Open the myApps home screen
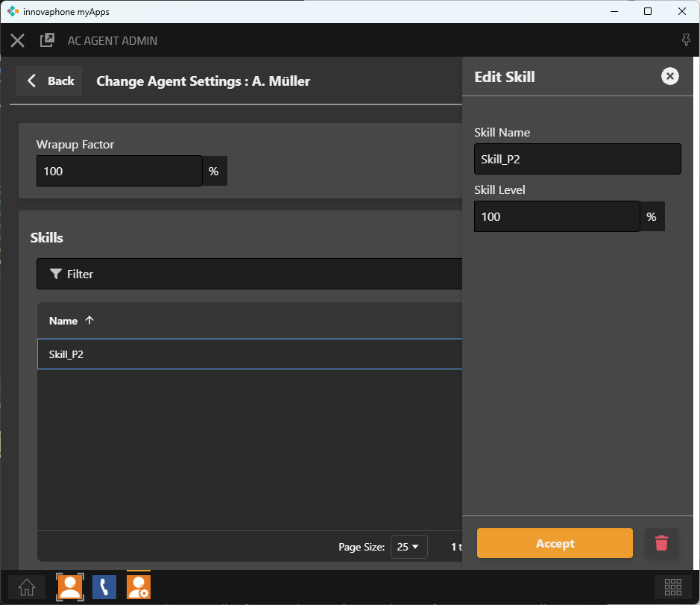This screenshot has width=700, height=605. [27, 587]
